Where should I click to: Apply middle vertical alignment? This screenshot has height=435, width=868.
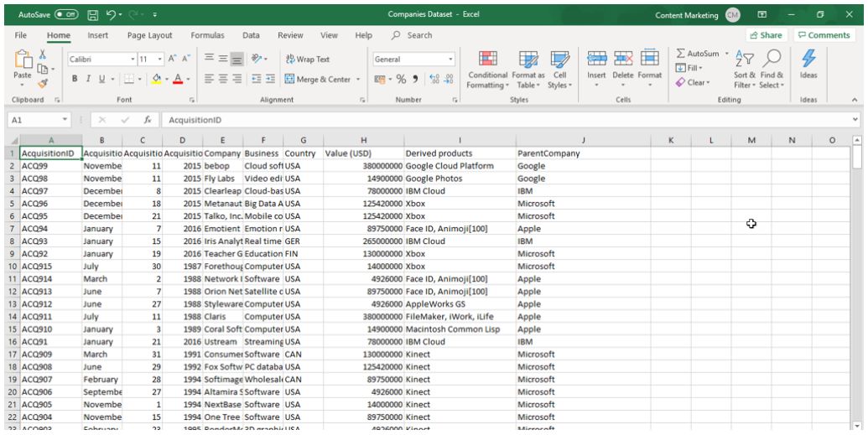tap(223, 59)
